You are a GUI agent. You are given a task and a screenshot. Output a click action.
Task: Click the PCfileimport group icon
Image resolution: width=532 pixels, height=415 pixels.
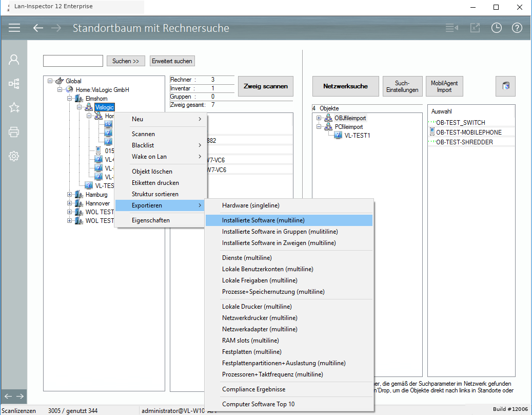pos(328,127)
